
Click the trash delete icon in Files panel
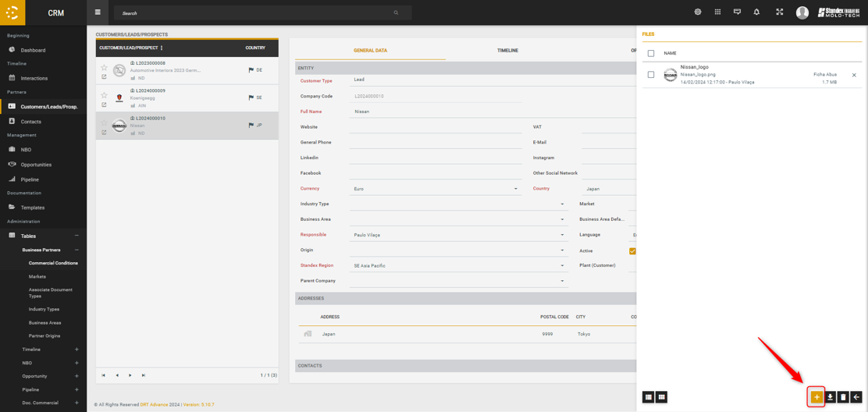tap(843, 397)
